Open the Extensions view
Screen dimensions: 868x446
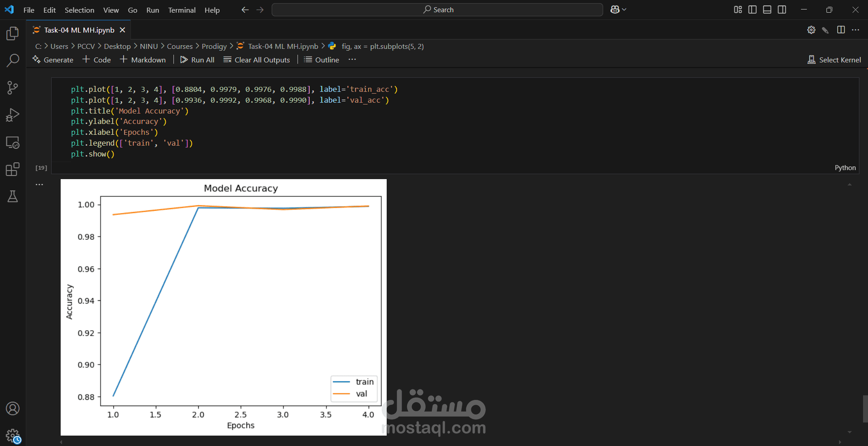click(13, 170)
